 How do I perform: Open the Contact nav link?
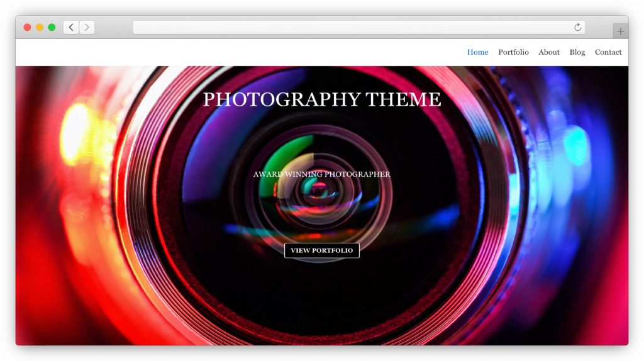pyautogui.click(x=608, y=52)
